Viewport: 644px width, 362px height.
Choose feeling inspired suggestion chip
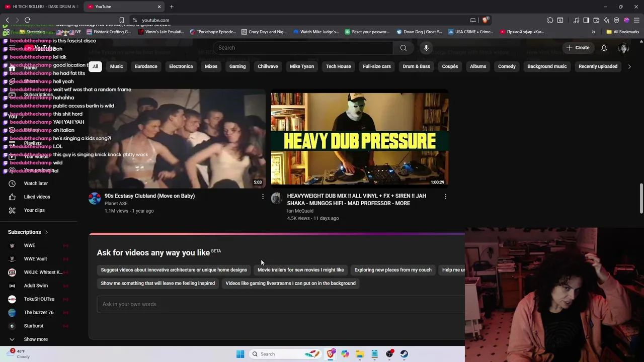pos(157,284)
